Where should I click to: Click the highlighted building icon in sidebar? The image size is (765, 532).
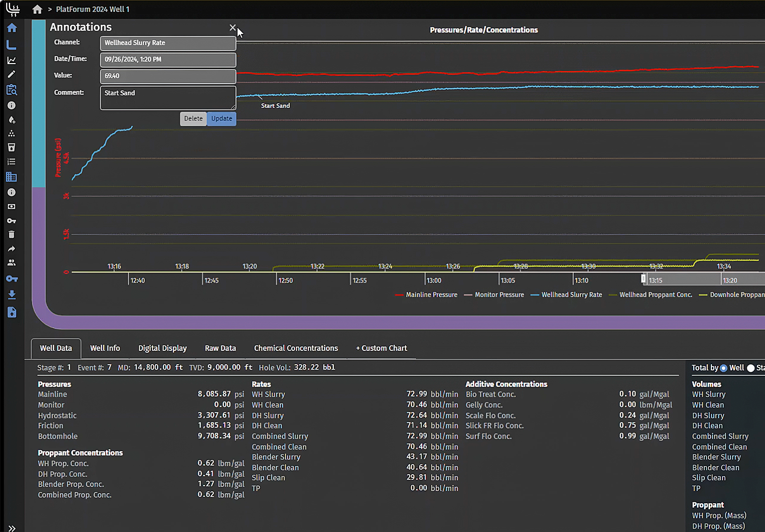pyautogui.click(x=11, y=177)
